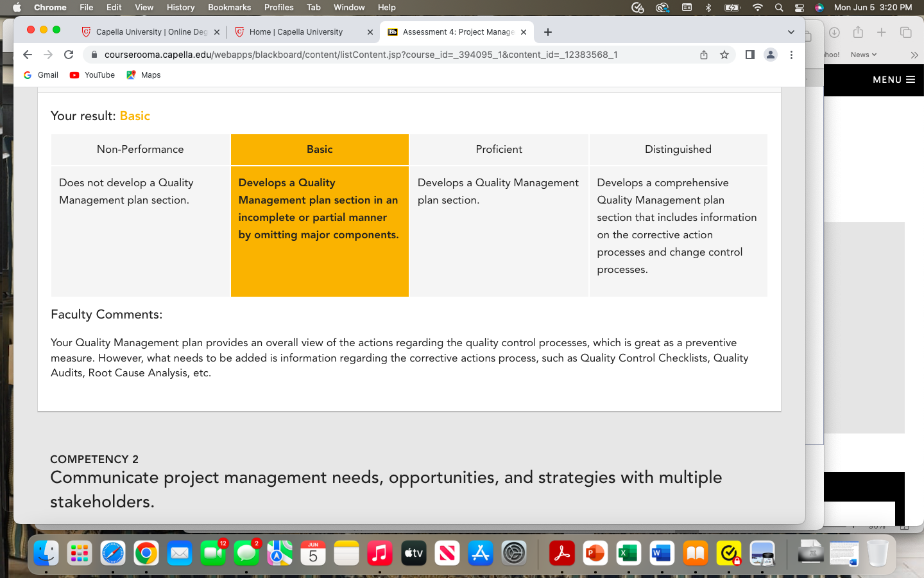Click the share icon in Chrome address bar
Image resolution: width=924 pixels, height=578 pixels.
tap(704, 55)
